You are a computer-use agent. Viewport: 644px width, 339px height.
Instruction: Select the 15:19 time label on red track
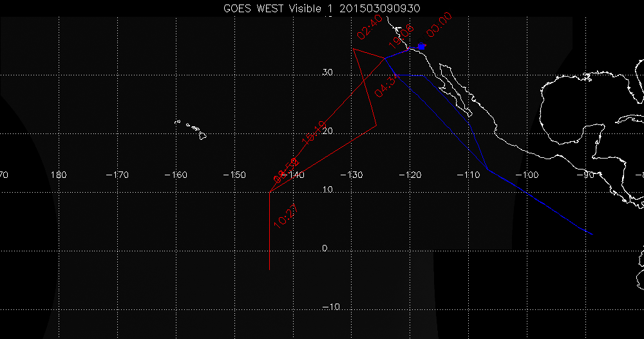tap(314, 131)
